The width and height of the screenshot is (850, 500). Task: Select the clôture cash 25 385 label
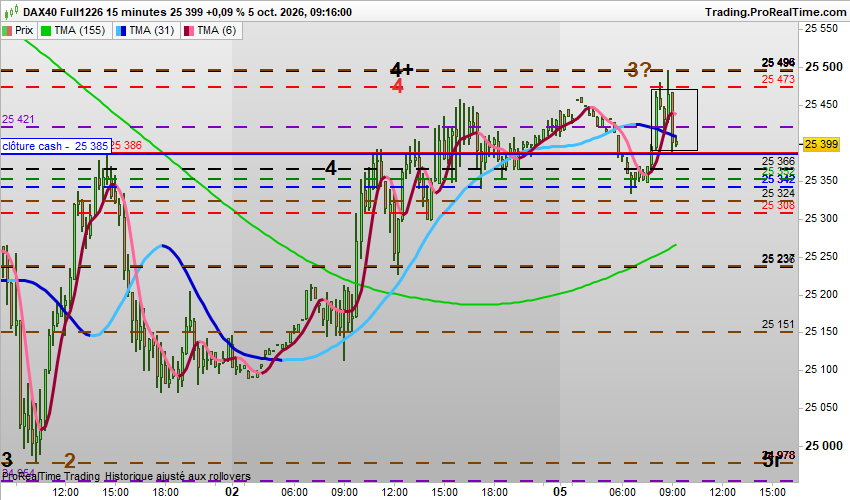point(56,146)
